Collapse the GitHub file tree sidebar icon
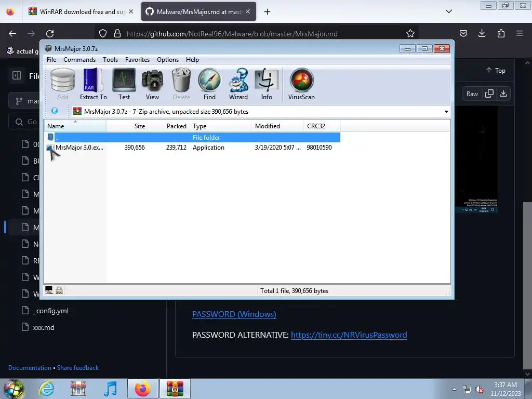 (17, 75)
